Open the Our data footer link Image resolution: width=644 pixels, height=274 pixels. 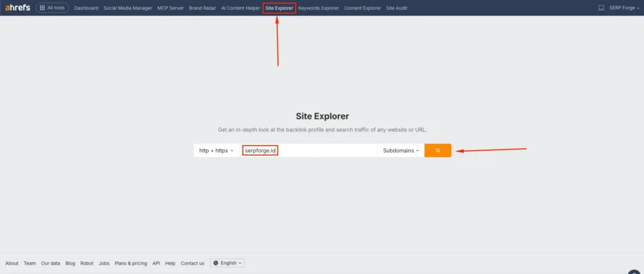(50, 263)
